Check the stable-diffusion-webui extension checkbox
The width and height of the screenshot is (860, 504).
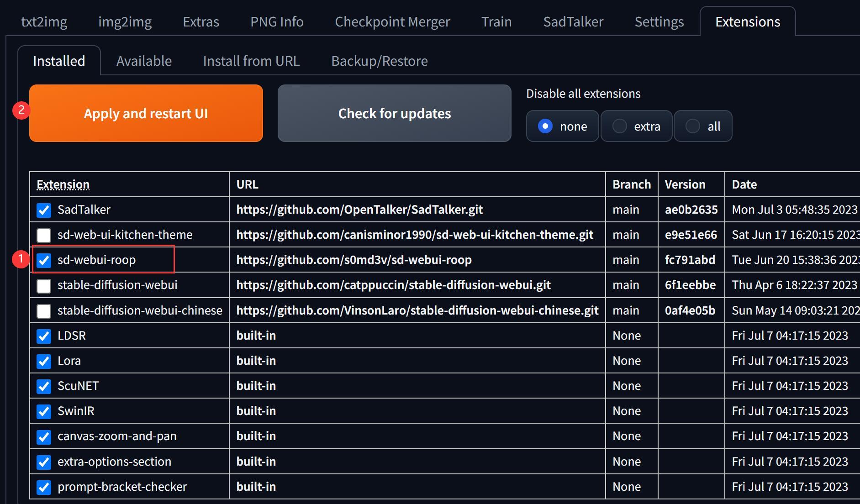point(44,286)
